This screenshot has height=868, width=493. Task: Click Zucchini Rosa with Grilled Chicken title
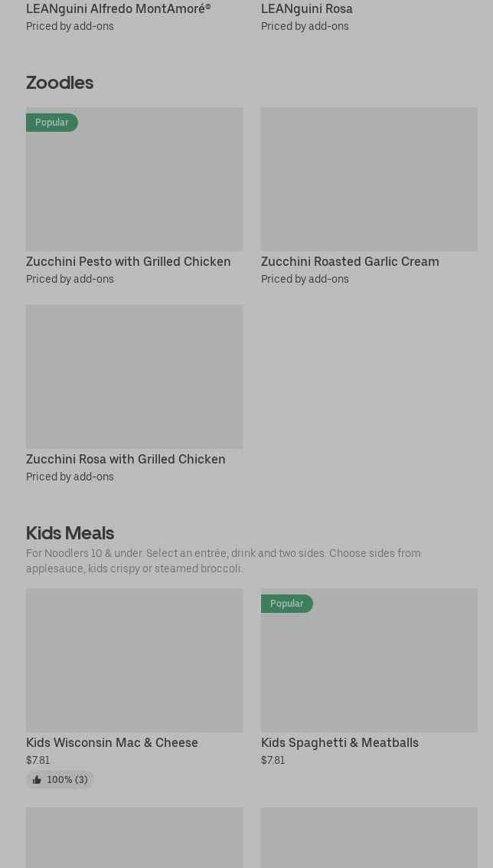[x=126, y=460]
